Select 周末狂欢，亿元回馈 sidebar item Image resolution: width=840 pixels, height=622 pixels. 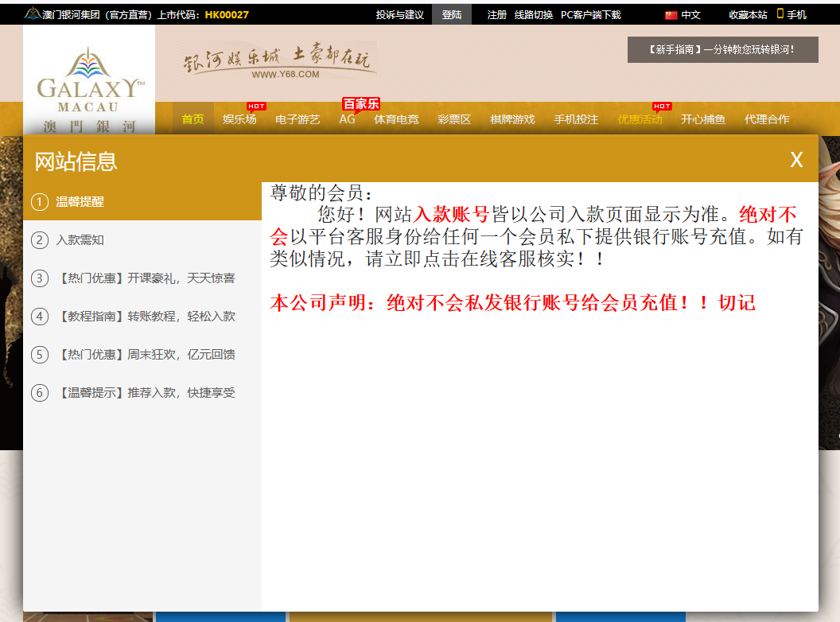(142, 355)
